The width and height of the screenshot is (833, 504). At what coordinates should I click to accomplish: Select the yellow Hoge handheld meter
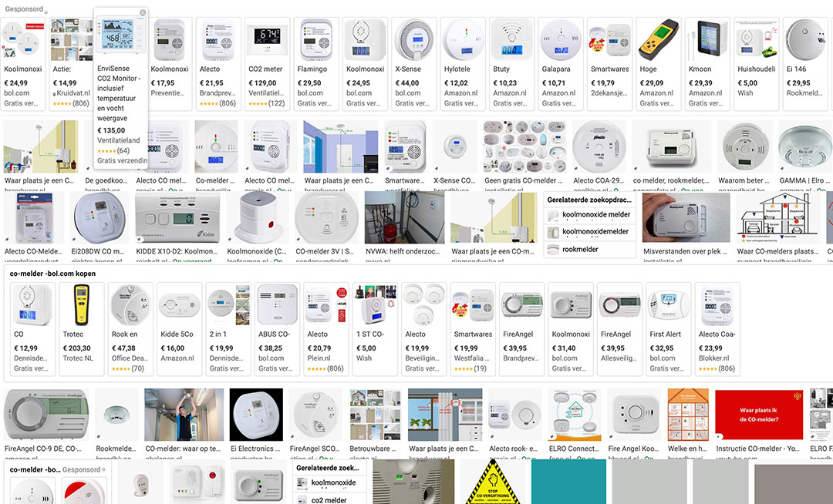tap(658, 64)
